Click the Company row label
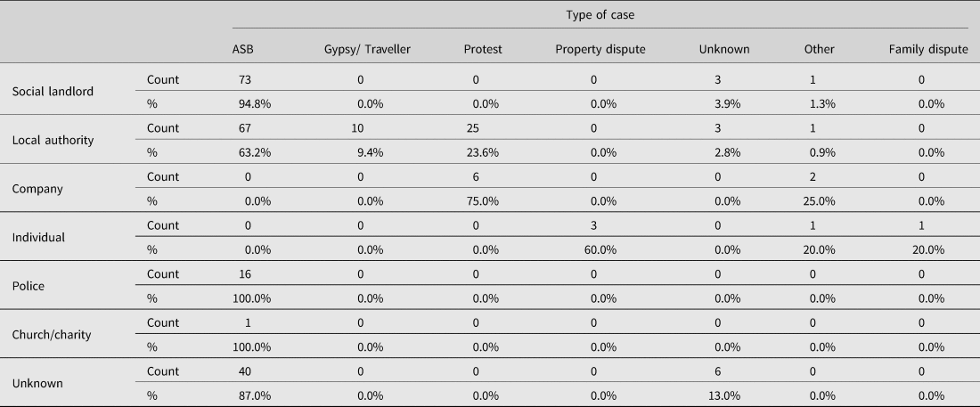Image resolution: width=980 pixels, height=407 pixels. point(37,189)
